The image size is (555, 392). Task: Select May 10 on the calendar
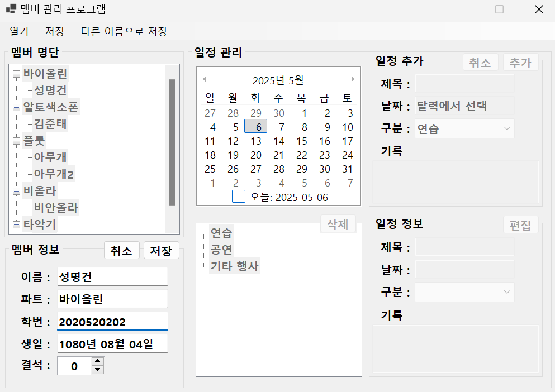(x=347, y=127)
